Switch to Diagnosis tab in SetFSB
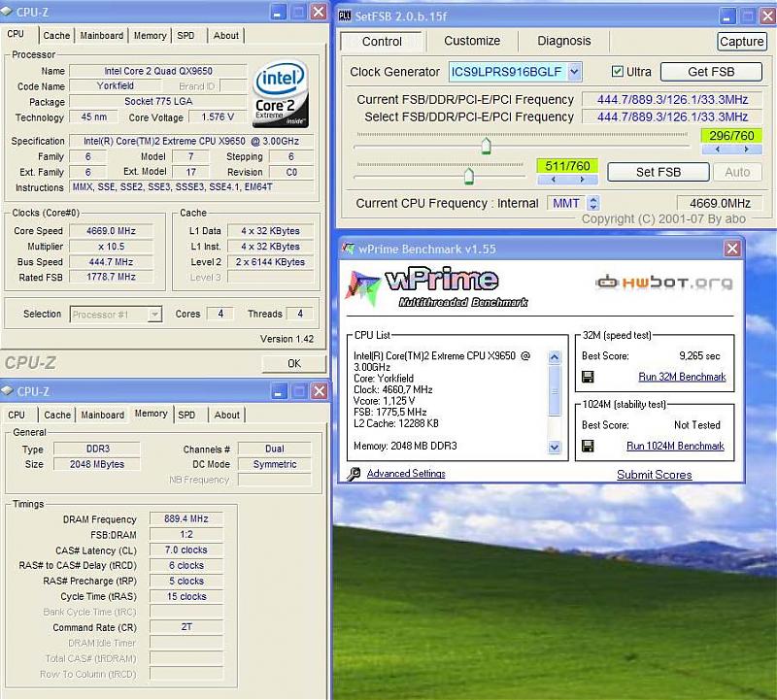Viewport: 777px width, 700px height. [x=564, y=41]
